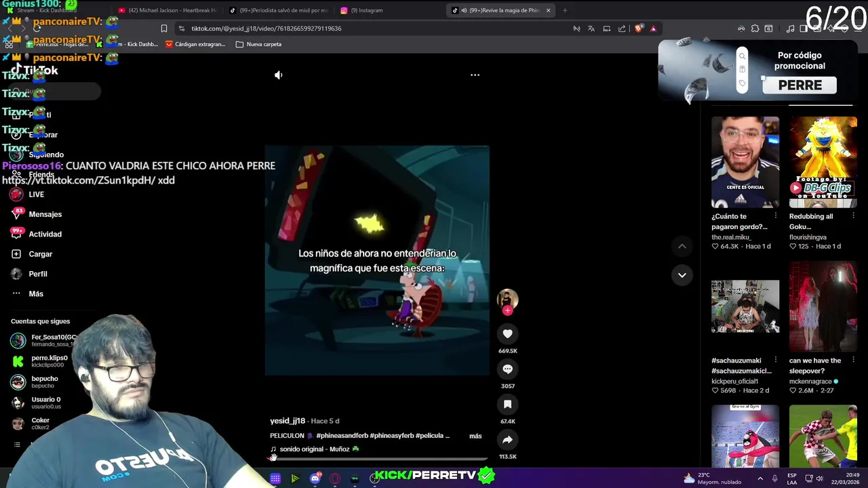Open followed account Coker
Screen dimensions: 868x488
coord(31,424)
